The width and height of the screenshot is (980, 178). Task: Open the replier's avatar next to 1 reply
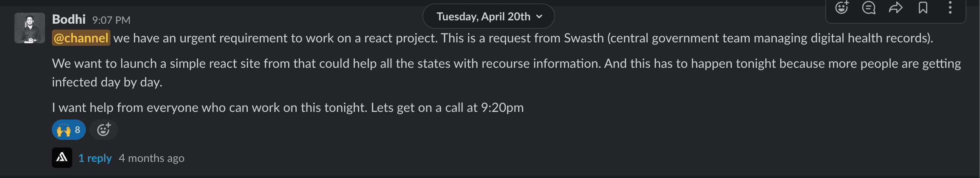tap(62, 158)
